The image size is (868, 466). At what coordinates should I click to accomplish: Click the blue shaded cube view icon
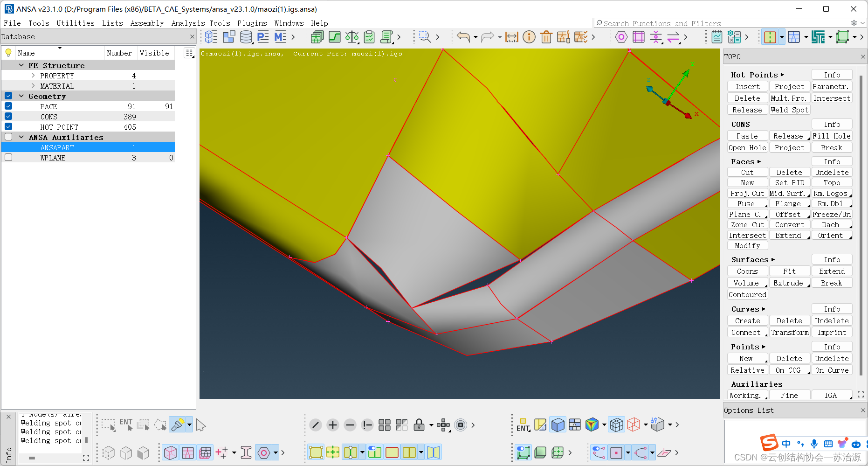click(558, 425)
